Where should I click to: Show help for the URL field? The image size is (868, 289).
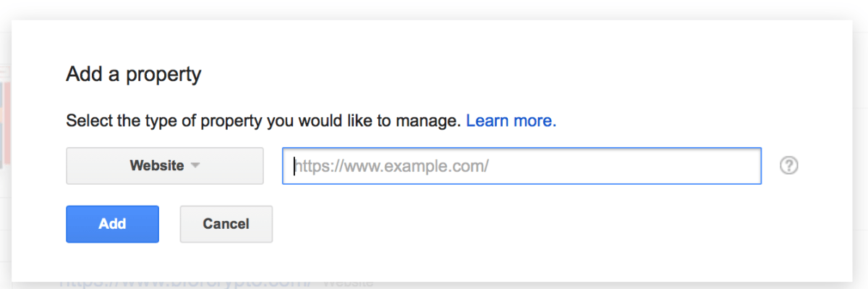(788, 166)
